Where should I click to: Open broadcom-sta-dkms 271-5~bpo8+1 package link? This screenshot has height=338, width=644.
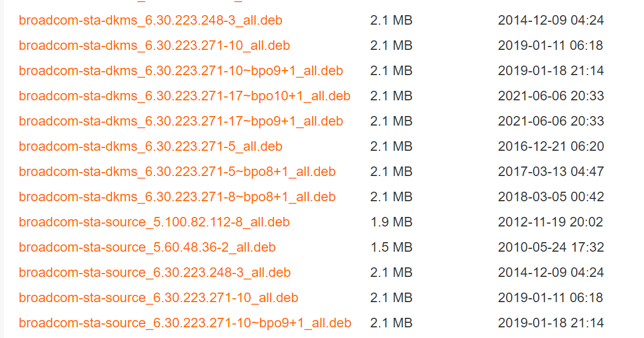(x=177, y=172)
